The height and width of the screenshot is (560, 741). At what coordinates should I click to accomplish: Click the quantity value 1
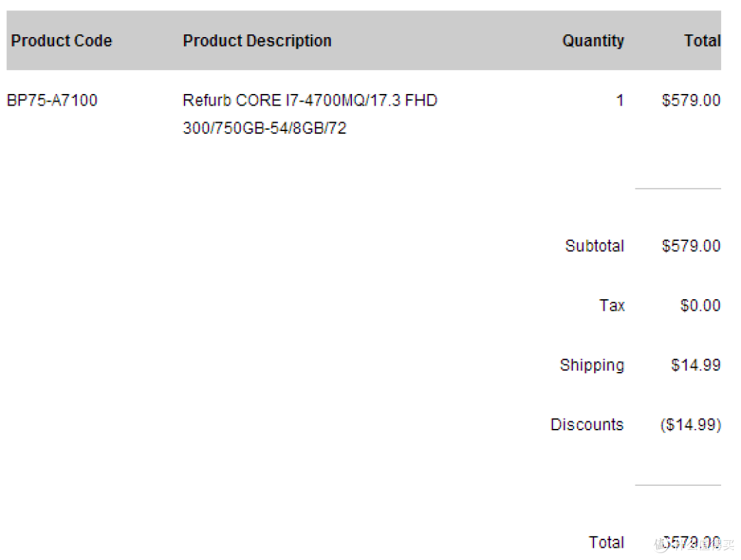[620, 100]
